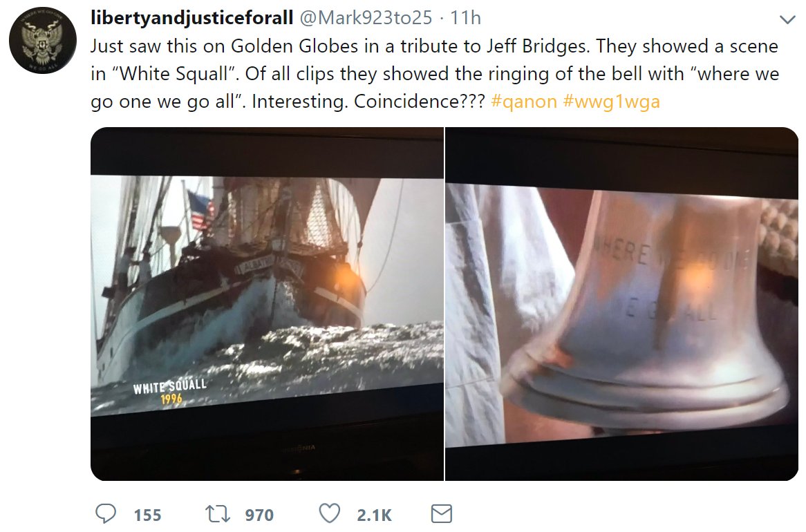Open the White Squall ship photo
806x532 pixels.
click(x=267, y=304)
